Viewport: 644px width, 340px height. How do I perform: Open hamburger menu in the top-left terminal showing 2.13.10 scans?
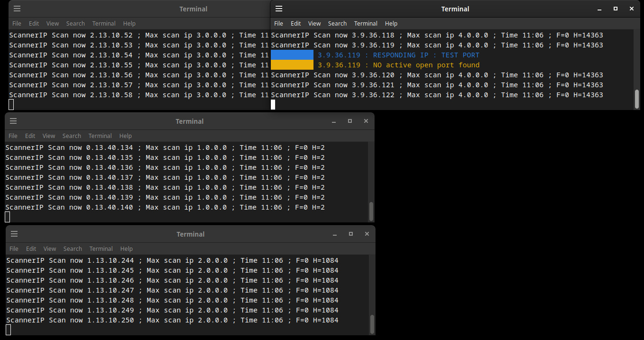tap(17, 9)
